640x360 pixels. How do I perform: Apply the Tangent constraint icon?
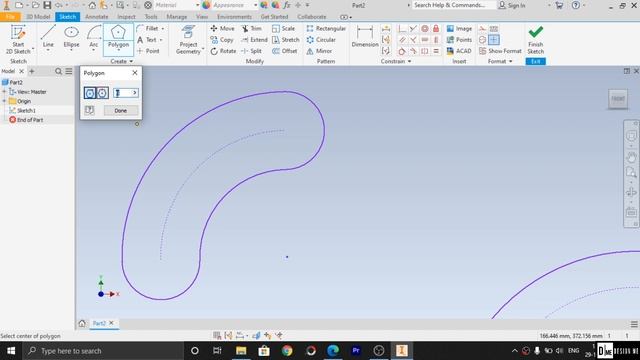(402, 51)
